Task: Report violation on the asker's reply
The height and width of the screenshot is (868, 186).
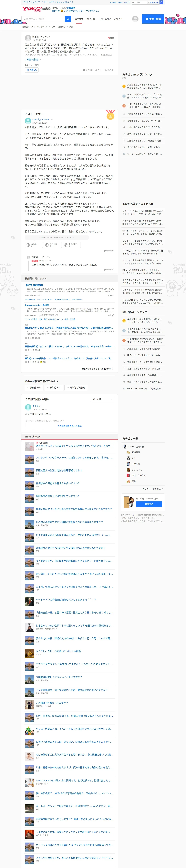Action: [x=109, y=270]
